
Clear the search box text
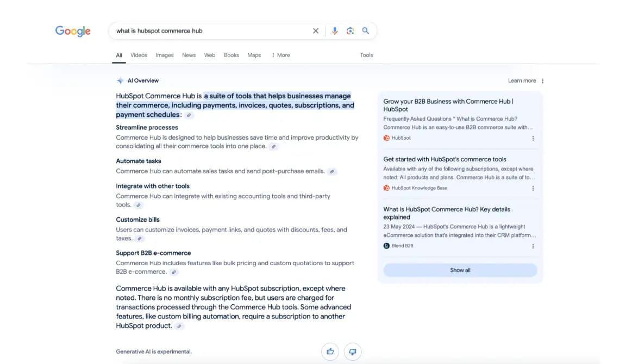[316, 31]
